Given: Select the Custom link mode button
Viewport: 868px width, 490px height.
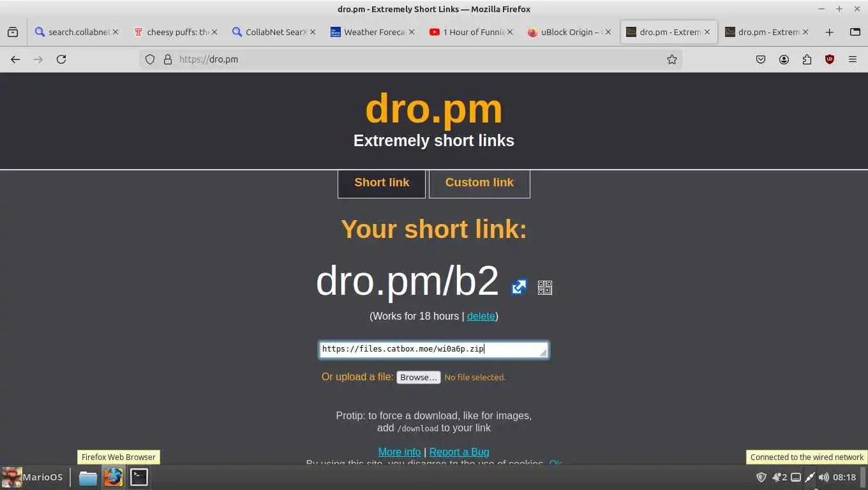Looking at the screenshot, I should click(x=479, y=184).
